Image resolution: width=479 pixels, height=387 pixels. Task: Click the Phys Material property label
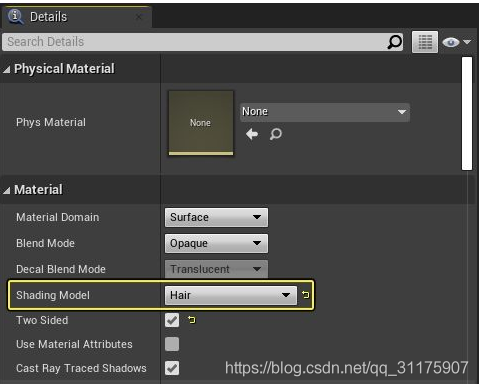[51, 122]
